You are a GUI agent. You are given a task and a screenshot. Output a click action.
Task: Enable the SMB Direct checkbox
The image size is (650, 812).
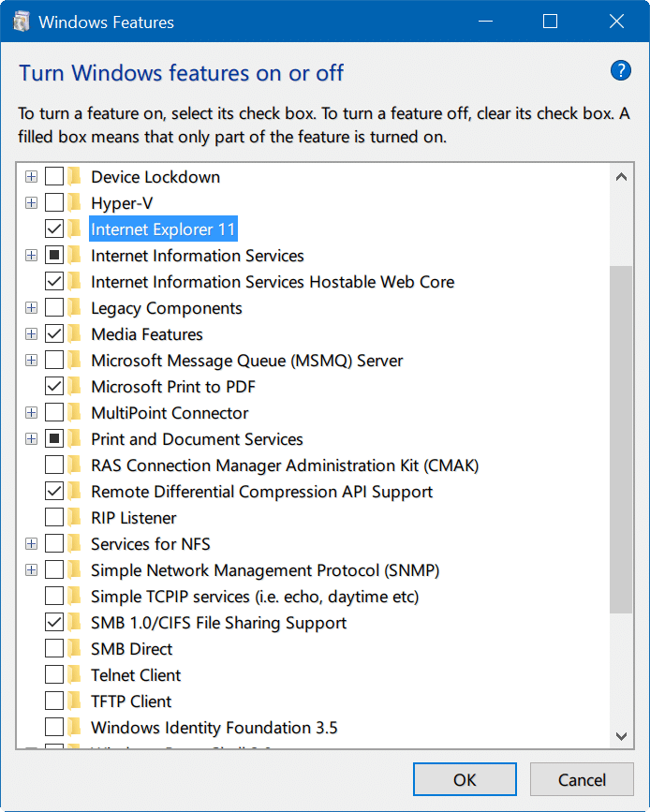click(54, 648)
